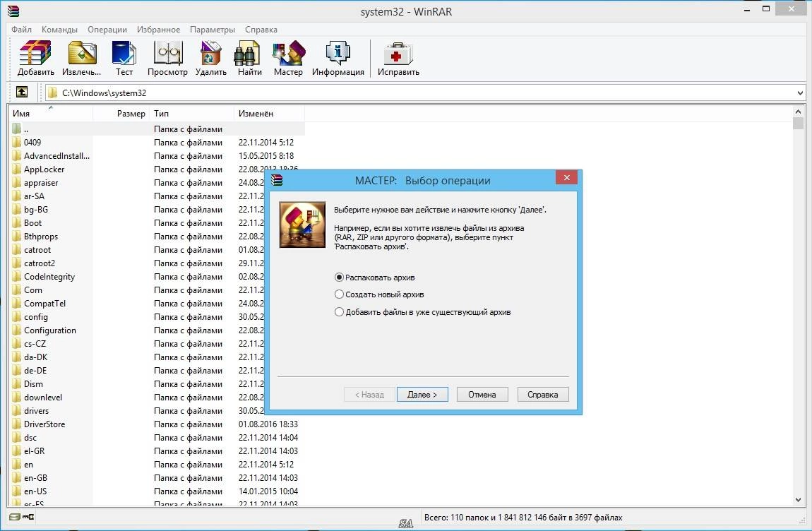812x531 pixels.
Task: Click the folder icon of catroot2
Action: coord(16,263)
